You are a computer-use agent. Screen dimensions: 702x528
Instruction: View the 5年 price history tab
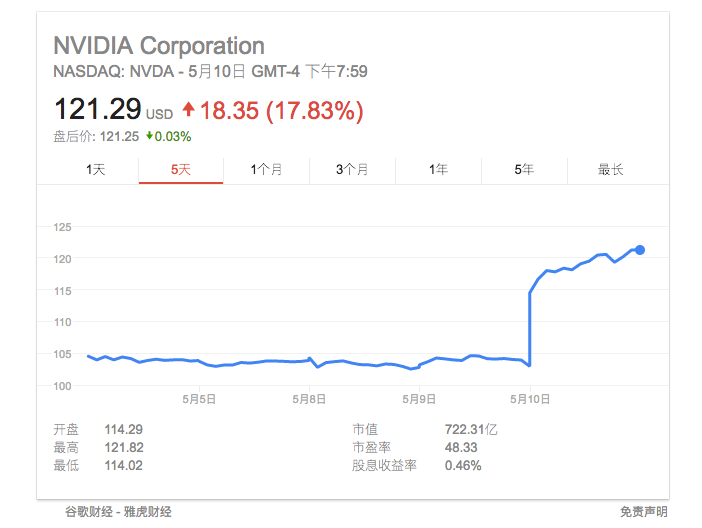(x=524, y=170)
